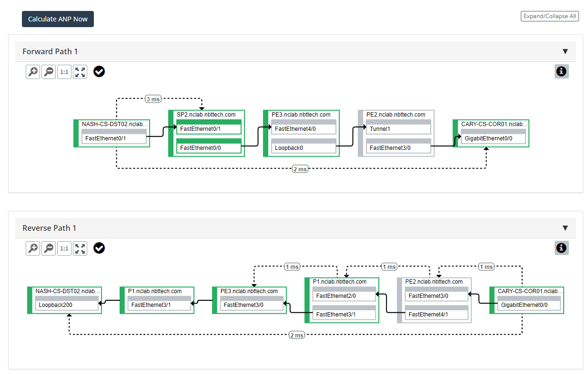Toggle checkmark circle in Forward Path 1
The height and width of the screenshot is (375, 588).
click(x=99, y=71)
